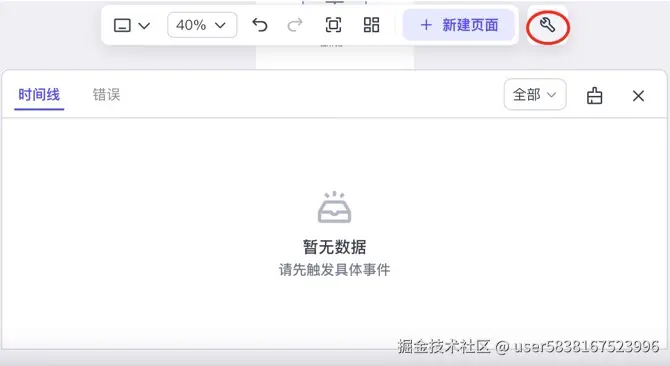
Task: Click the redo arrow icon
Action: [x=295, y=25]
